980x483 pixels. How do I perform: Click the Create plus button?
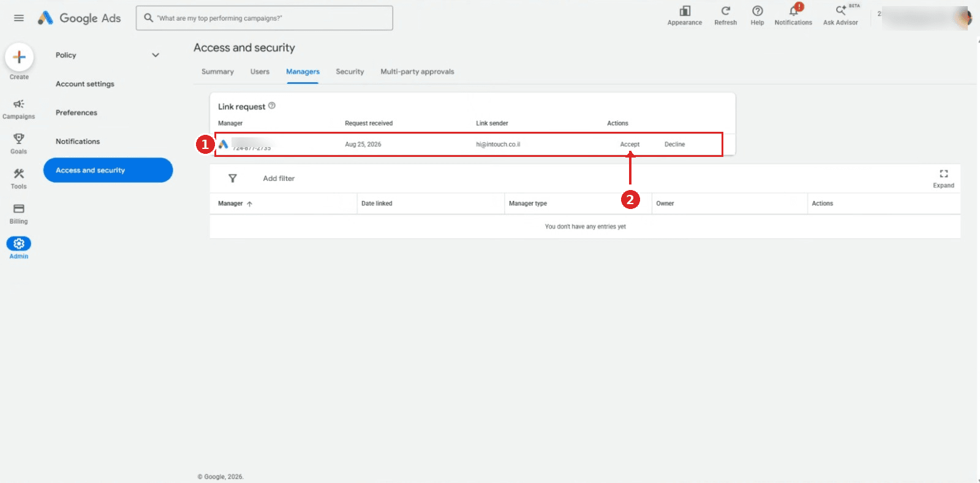19,57
